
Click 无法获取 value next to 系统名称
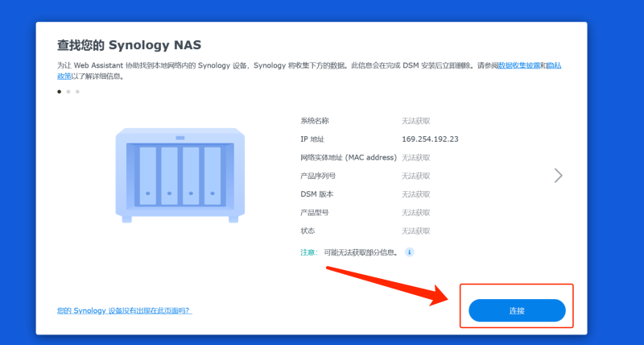point(415,121)
